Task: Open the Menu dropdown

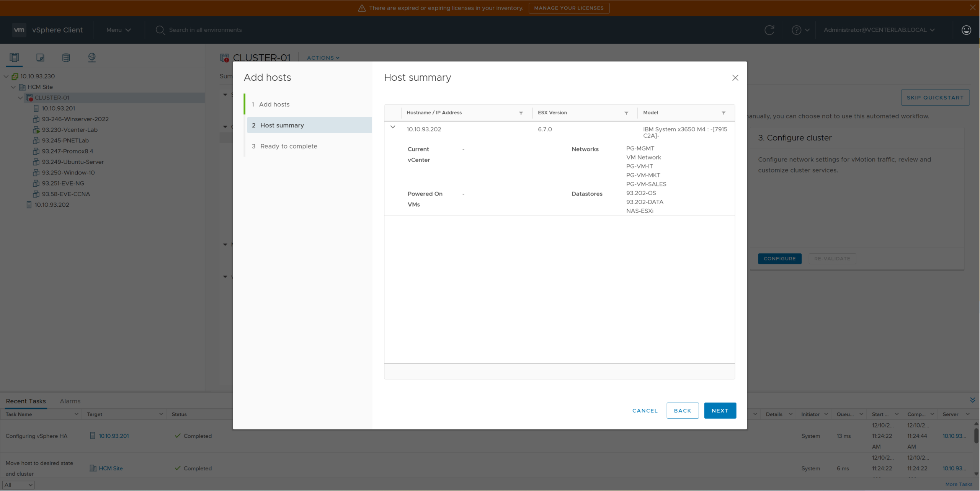Action: point(118,30)
